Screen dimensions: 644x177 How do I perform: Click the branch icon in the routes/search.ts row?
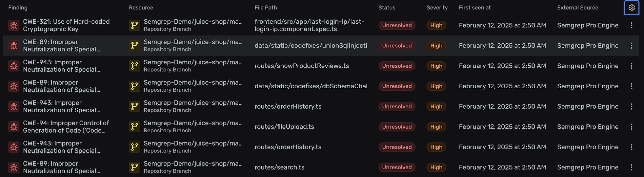pyautogui.click(x=135, y=168)
